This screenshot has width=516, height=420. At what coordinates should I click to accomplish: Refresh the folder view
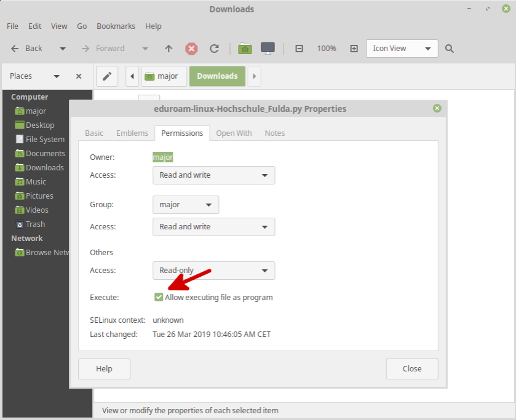[214, 49]
